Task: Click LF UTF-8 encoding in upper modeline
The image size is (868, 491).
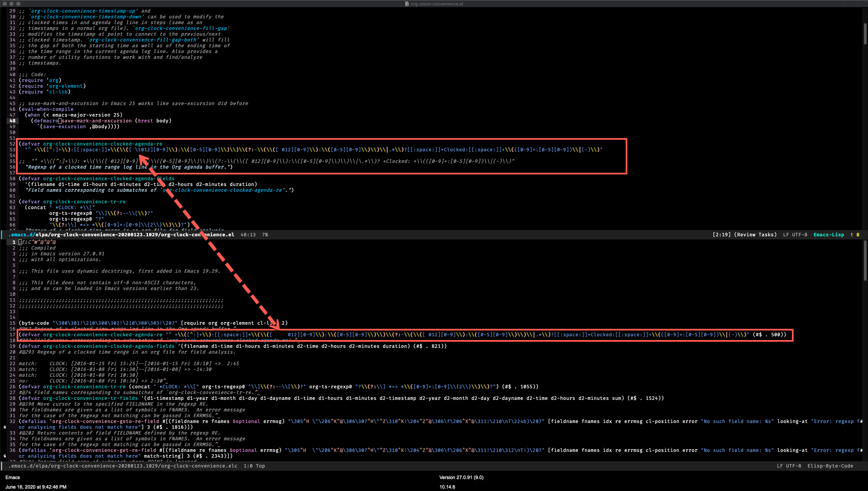Action: pyautogui.click(x=795, y=235)
